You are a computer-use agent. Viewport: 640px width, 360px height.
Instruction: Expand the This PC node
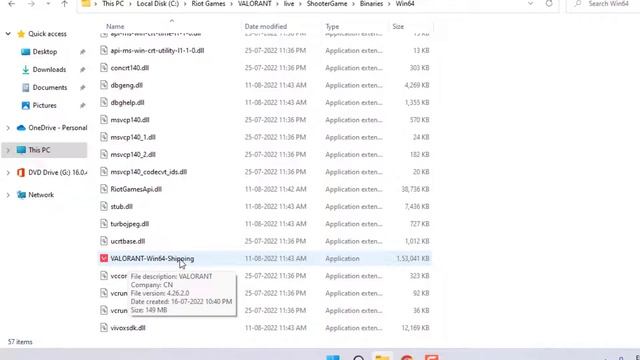(x=8, y=150)
